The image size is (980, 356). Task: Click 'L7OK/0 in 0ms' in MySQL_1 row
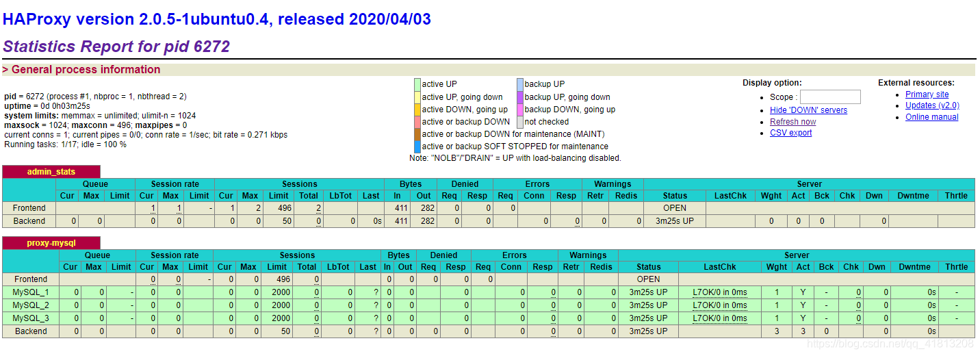tap(720, 292)
